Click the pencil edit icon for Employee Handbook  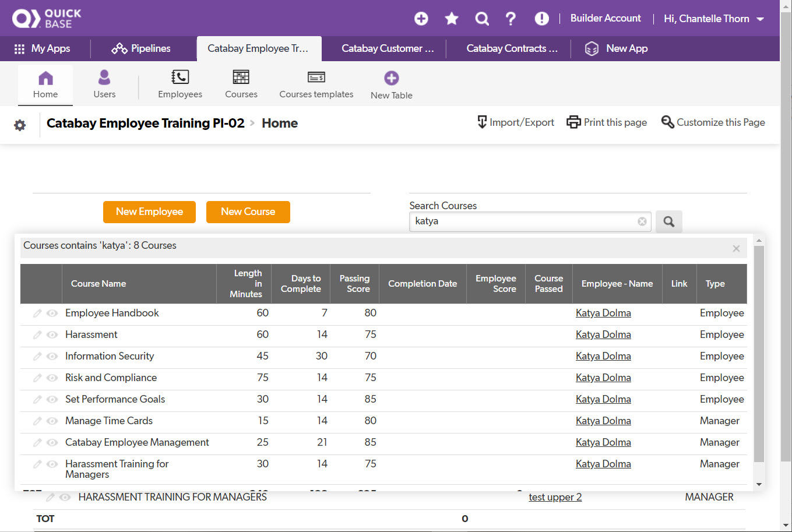point(37,313)
